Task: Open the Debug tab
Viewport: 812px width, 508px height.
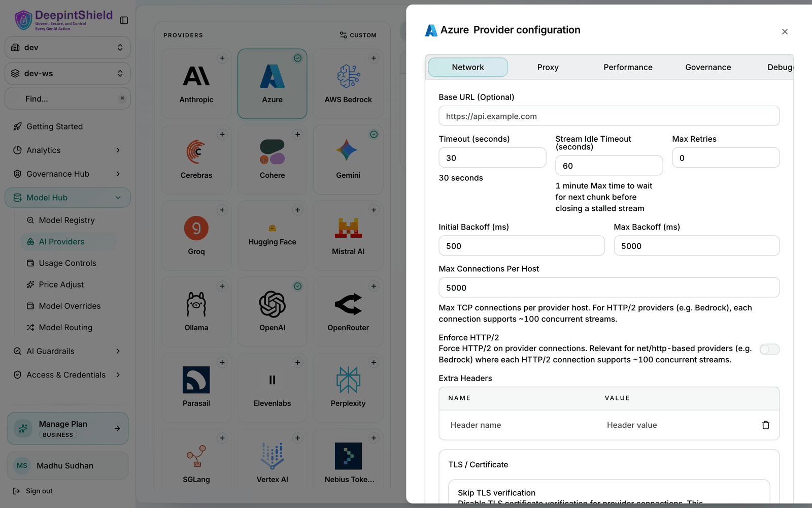Action: [781, 67]
